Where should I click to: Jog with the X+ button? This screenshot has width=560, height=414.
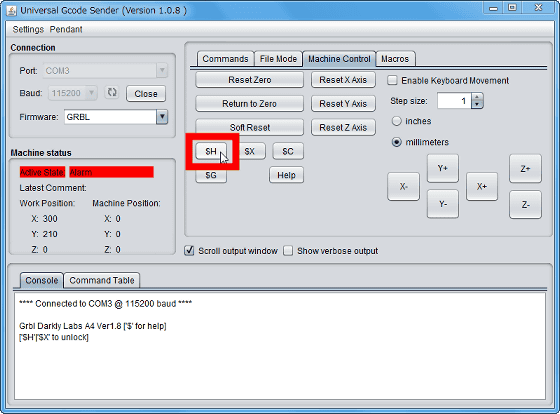click(482, 186)
